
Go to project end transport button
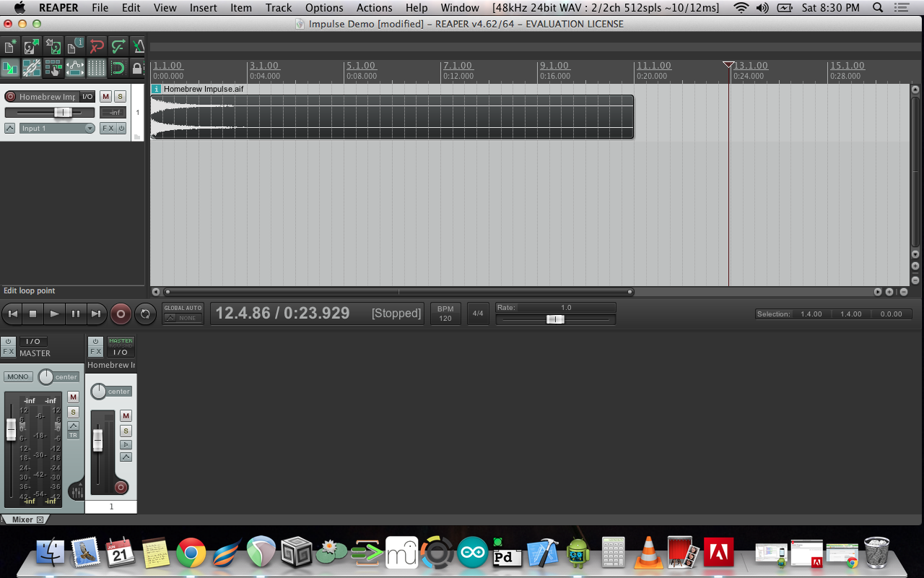pyautogui.click(x=96, y=314)
